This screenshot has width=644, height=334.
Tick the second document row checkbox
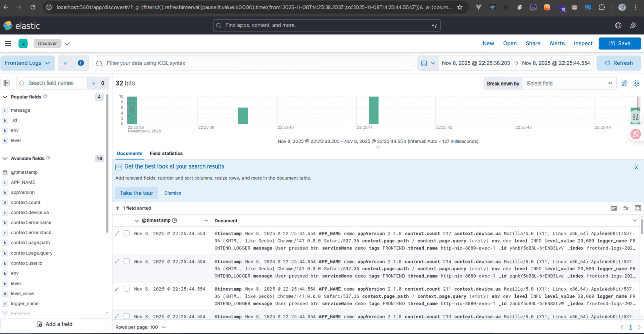coord(127,261)
